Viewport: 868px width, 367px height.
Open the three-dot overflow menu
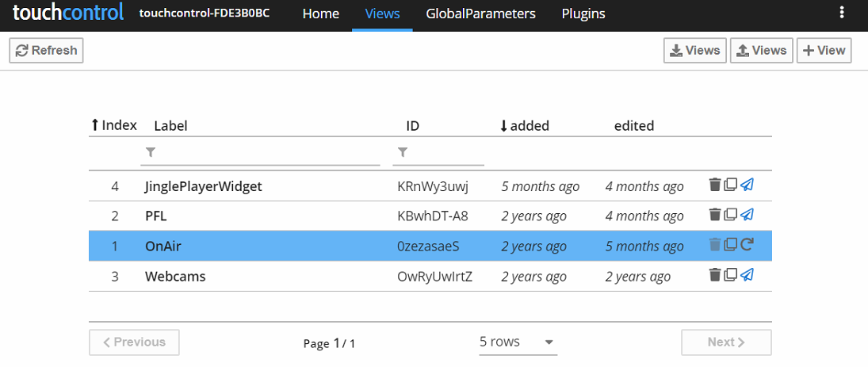point(841,13)
